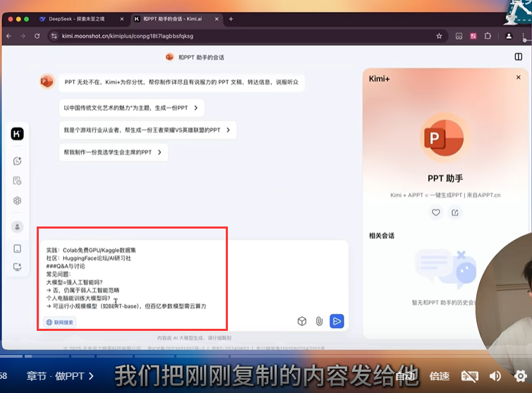Screen dimensions: 532x393
Task: Open Kimi+ apps flower icon in sidebar
Action: [x=18, y=200]
